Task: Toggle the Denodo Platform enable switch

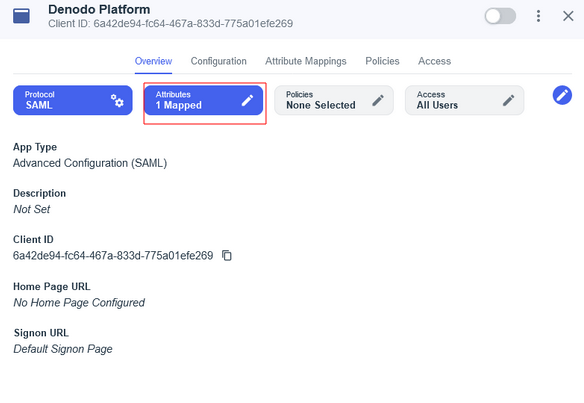Action: point(500,16)
